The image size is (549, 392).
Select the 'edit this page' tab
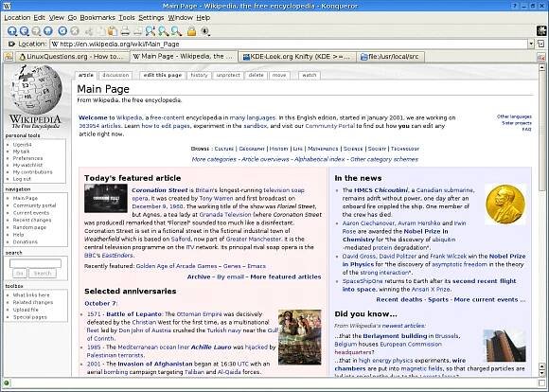[x=163, y=75]
